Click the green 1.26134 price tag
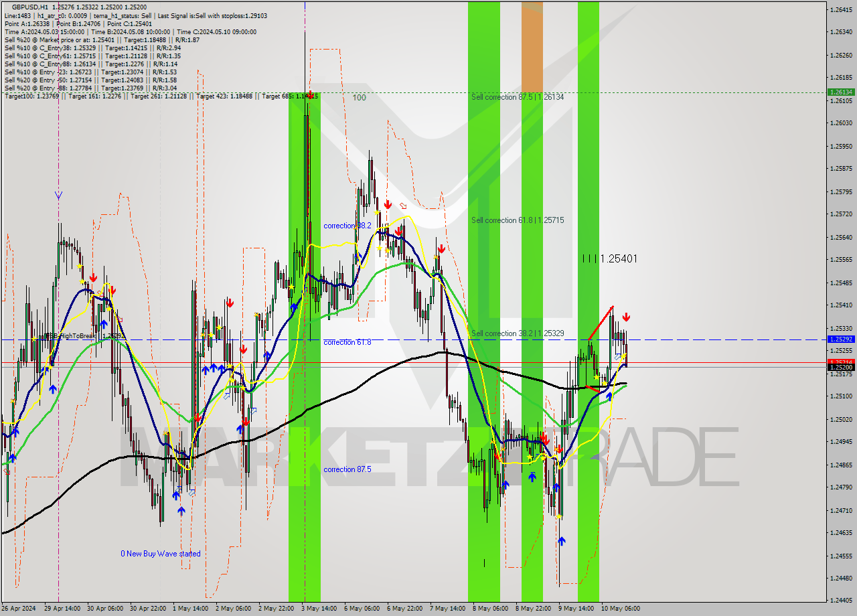The width and height of the screenshot is (857, 616). click(x=841, y=92)
